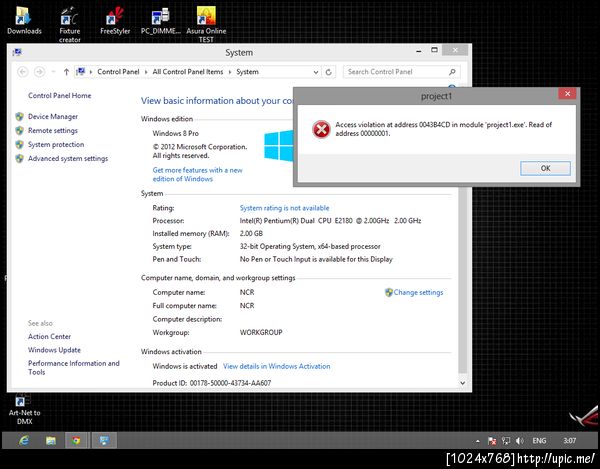The height and width of the screenshot is (469, 600).
Task: Open Performance Information and Tools link
Action: point(73,368)
